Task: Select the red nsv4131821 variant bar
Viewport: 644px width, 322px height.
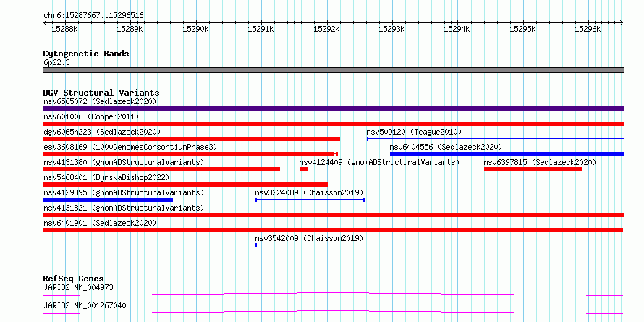Action: [x=333, y=215]
